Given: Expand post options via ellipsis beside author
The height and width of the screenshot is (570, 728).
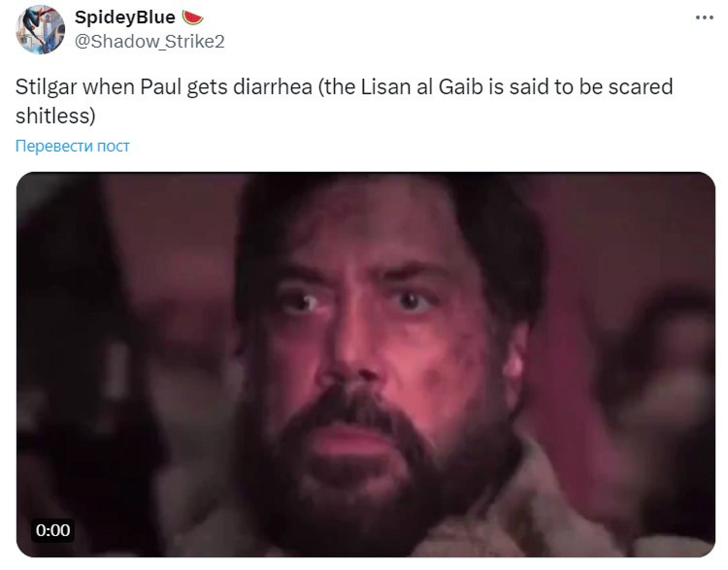Looking at the screenshot, I should pyautogui.click(x=704, y=18).
